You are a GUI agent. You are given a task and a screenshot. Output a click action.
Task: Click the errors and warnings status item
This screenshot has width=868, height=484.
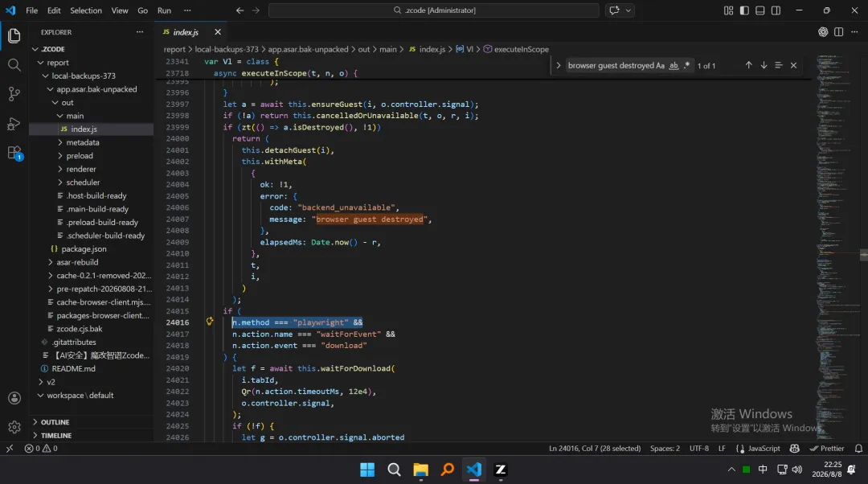pyautogui.click(x=41, y=449)
